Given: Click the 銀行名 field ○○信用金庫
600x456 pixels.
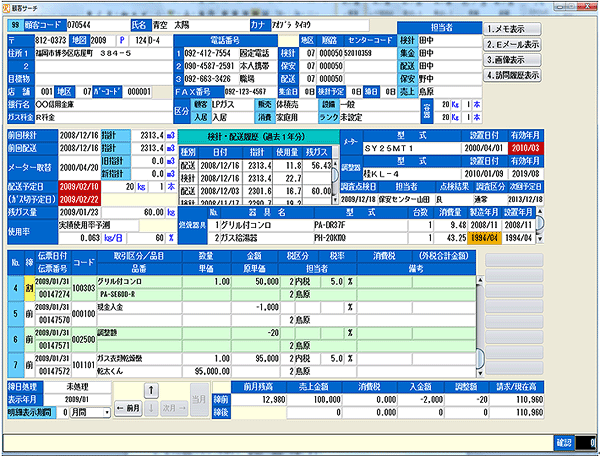Looking at the screenshot, I should [103, 104].
